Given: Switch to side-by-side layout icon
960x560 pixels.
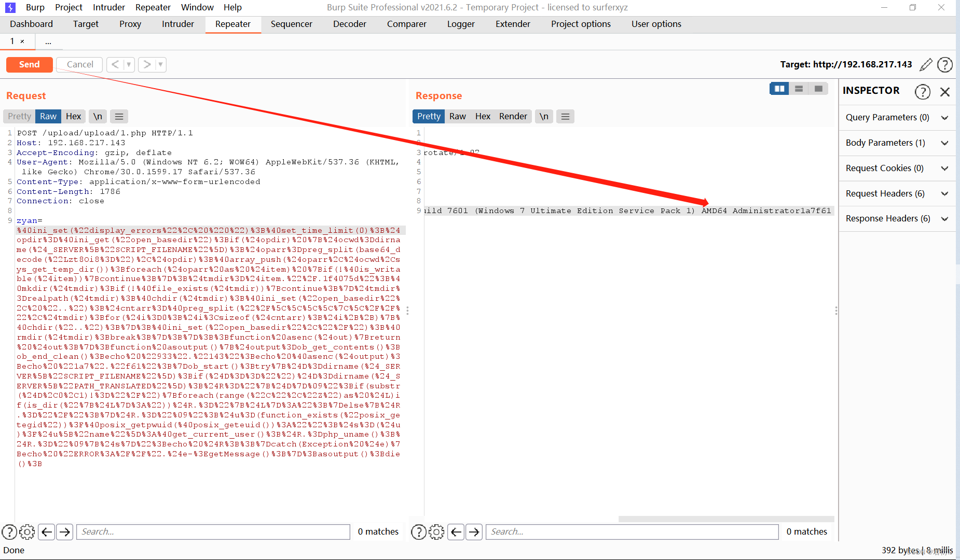Looking at the screenshot, I should point(779,89).
